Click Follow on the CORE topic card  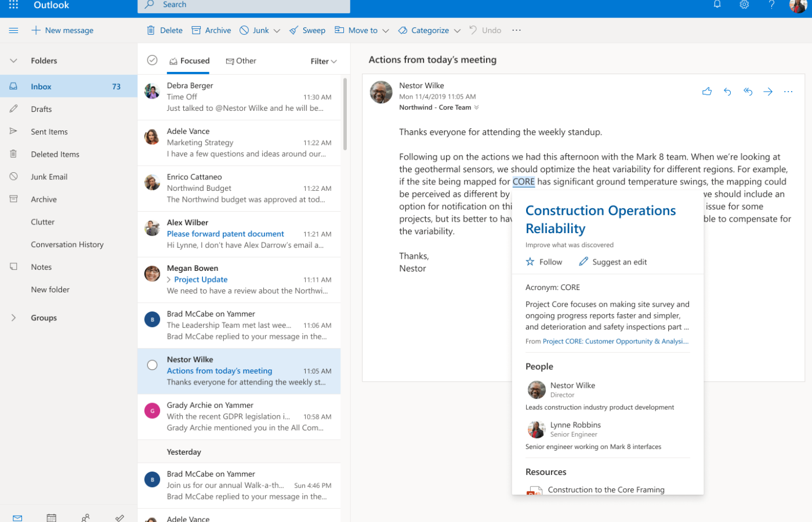(543, 262)
